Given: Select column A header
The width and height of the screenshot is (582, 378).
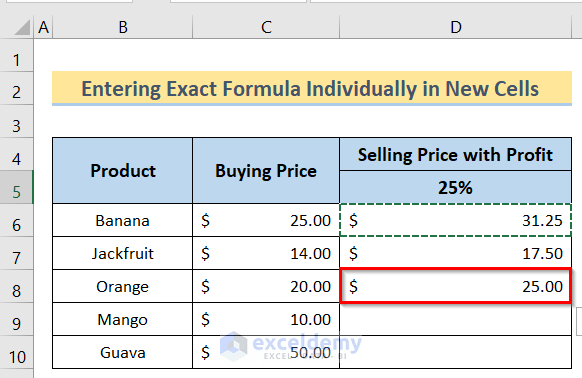Looking at the screenshot, I should [x=43, y=27].
